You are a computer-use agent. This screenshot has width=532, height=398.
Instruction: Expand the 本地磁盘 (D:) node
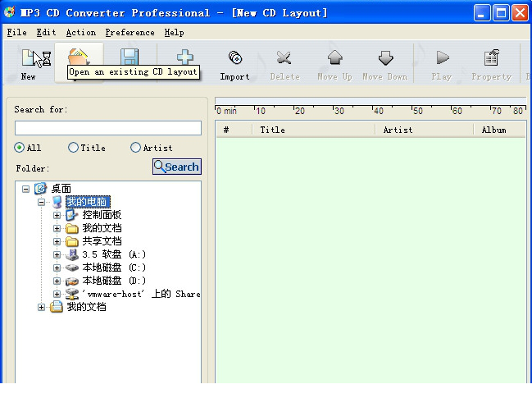(57, 281)
